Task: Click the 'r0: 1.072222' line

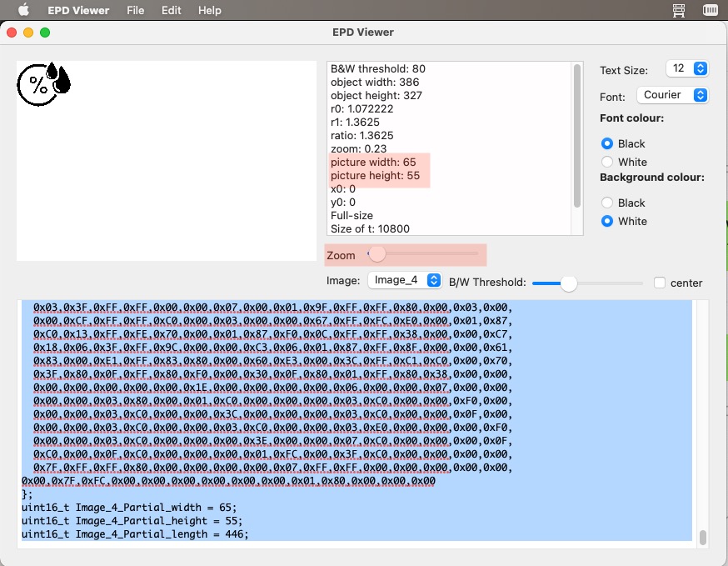Action: click(x=362, y=108)
